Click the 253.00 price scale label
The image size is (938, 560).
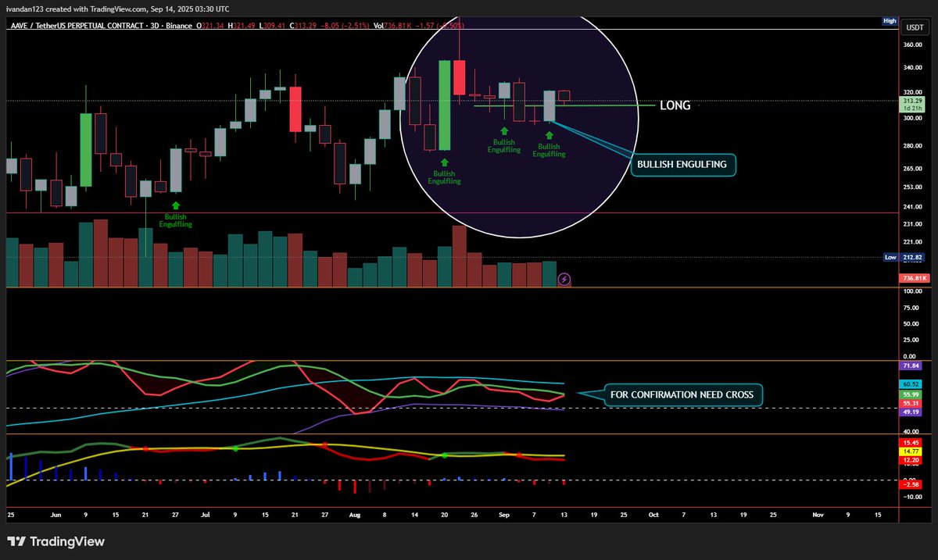(x=912, y=187)
